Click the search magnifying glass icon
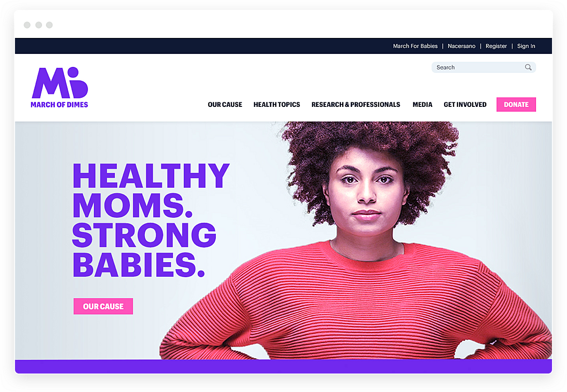 pos(528,67)
